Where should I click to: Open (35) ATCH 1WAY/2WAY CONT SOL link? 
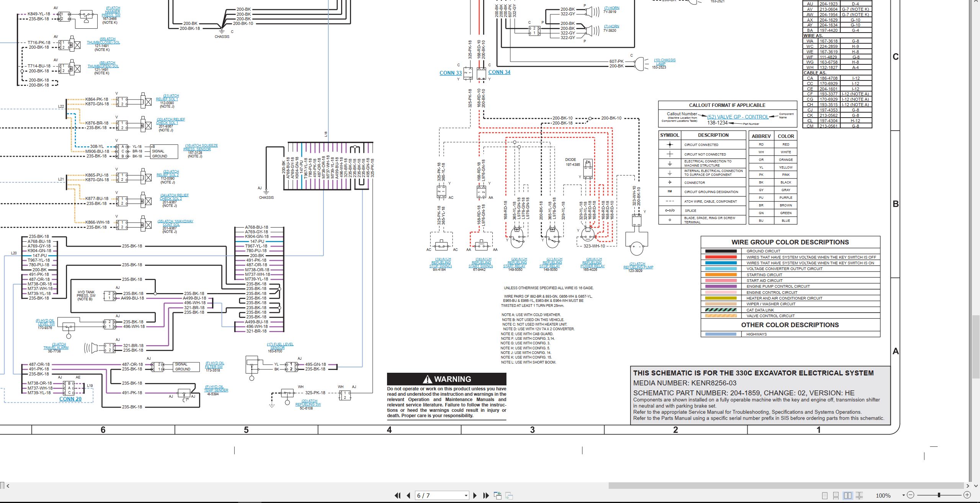175,223
